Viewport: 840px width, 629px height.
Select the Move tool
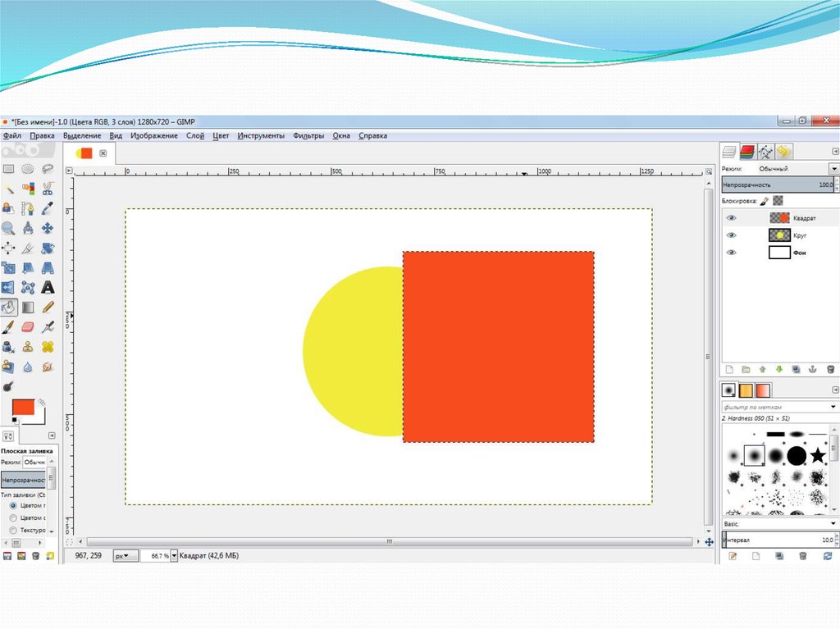48,228
